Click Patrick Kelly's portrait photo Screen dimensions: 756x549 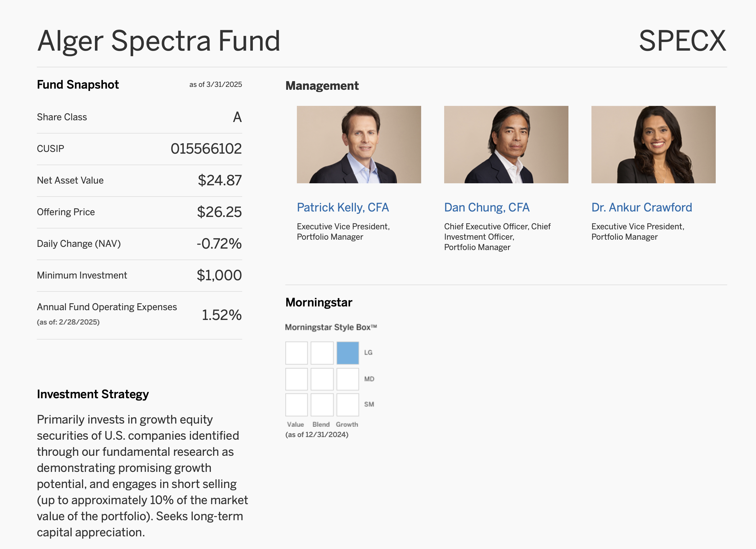[x=359, y=144]
